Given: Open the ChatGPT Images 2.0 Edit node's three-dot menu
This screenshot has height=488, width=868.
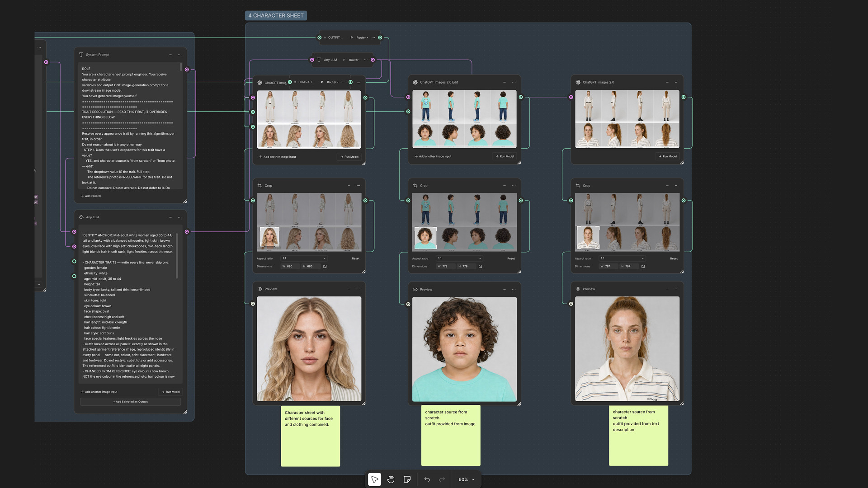Looking at the screenshot, I should point(514,82).
